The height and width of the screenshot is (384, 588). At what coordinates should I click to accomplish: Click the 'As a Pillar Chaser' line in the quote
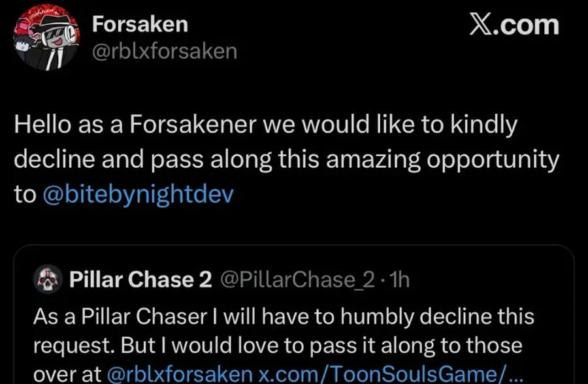click(x=284, y=316)
